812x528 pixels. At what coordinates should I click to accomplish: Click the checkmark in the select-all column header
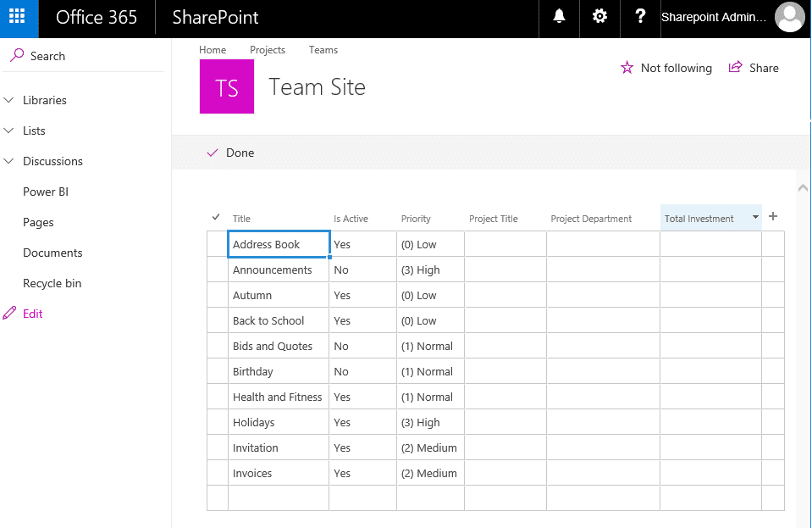217,216
